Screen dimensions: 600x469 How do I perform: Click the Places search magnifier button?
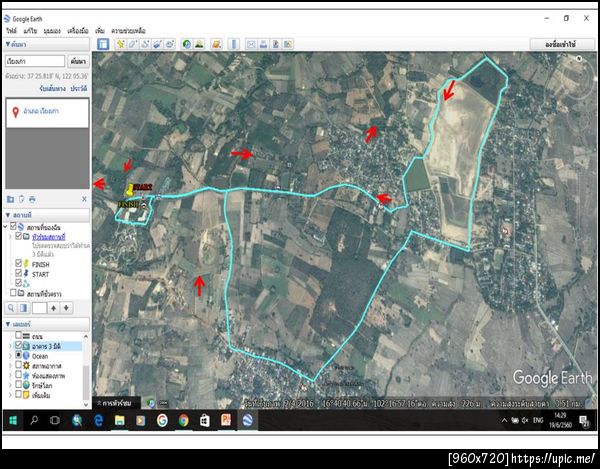(x=11, y=308)
